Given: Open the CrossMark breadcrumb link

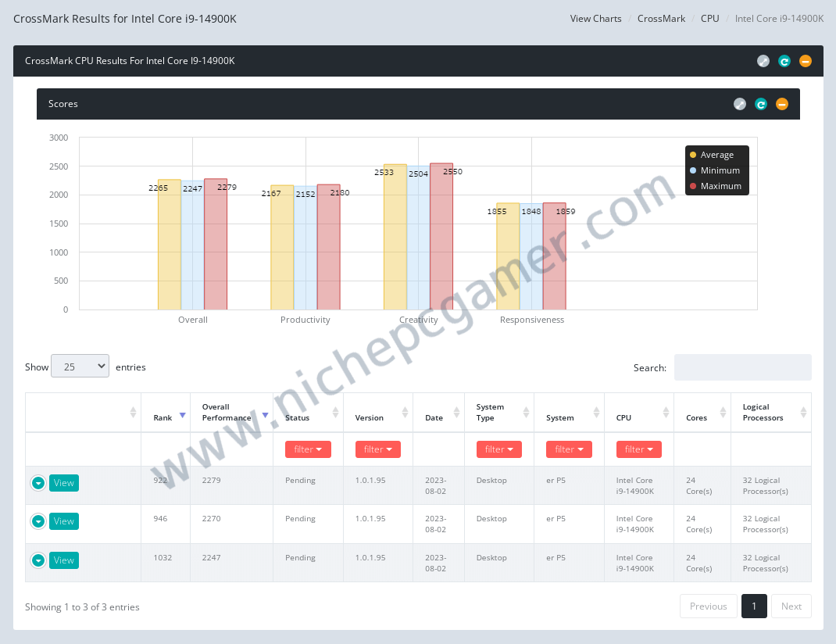Looking at the screenshot, I should point(661,19).
